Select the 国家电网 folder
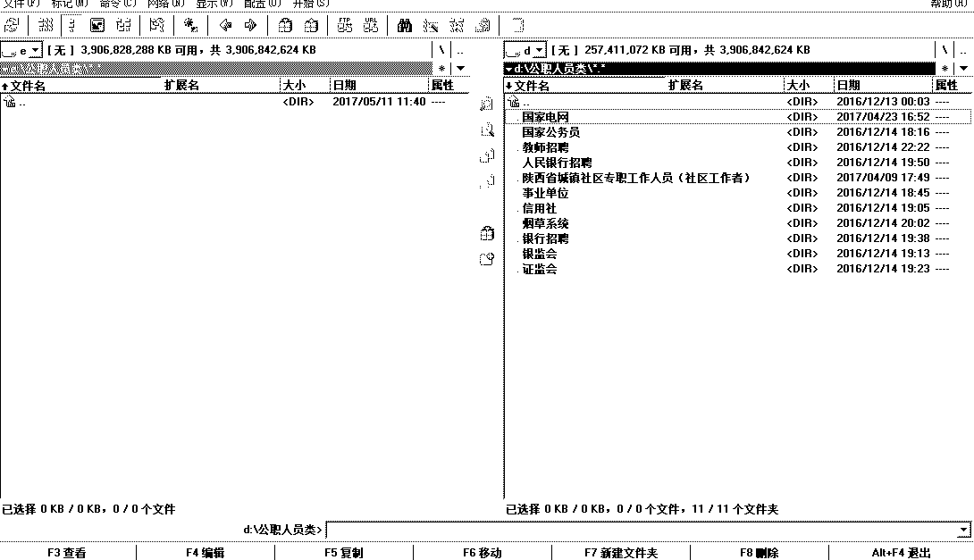The height and width of the screenshot is (560, 974). coord(739,117)
